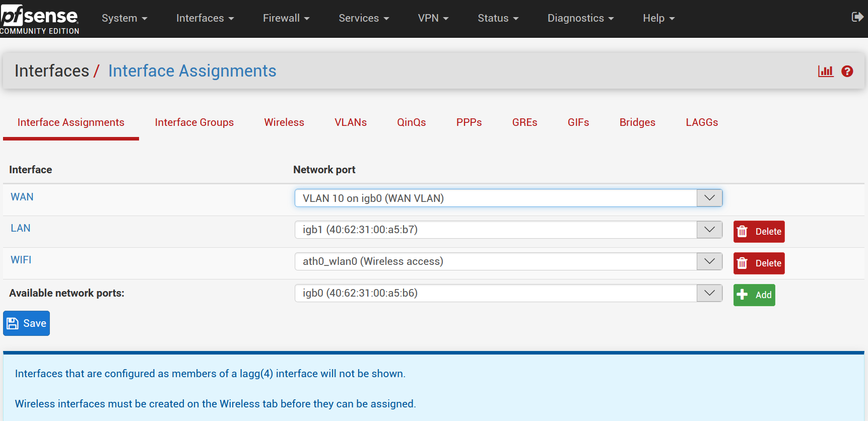
Task: Switch to the GREs tab
Action: tap(525, 122)
